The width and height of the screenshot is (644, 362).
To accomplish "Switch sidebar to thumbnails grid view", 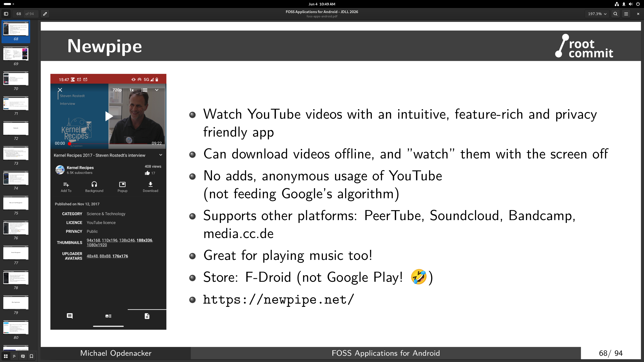I will pyautogui.click(x=6, y=356).
